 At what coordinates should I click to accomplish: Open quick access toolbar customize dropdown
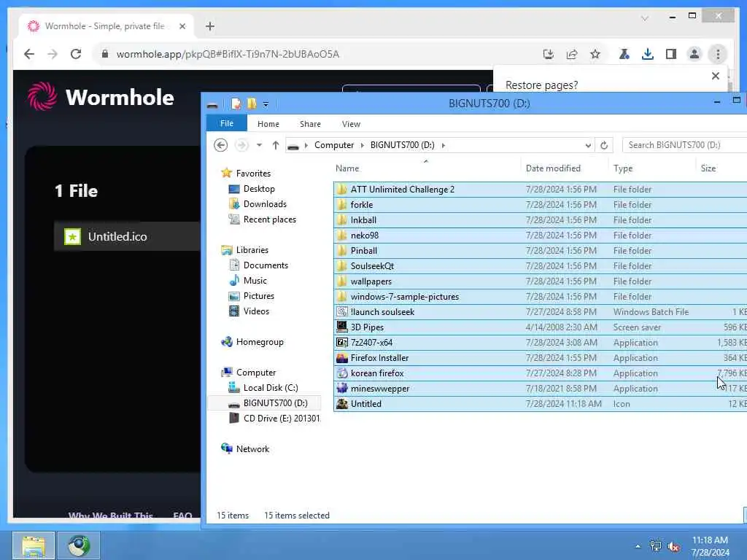(x=266, y=104)
